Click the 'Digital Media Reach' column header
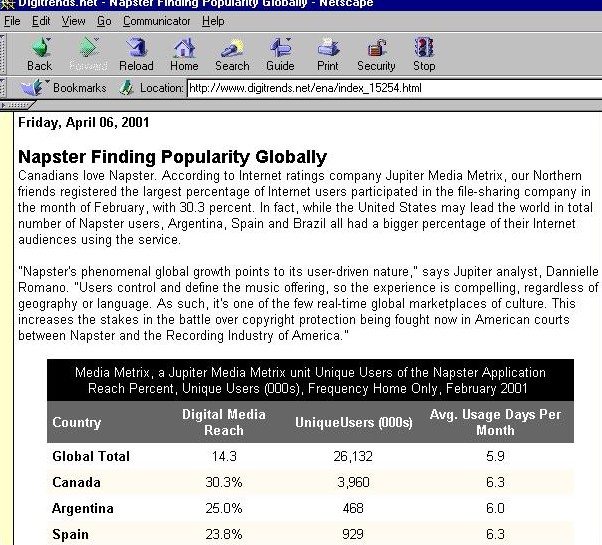 click(x=224, y=422)
